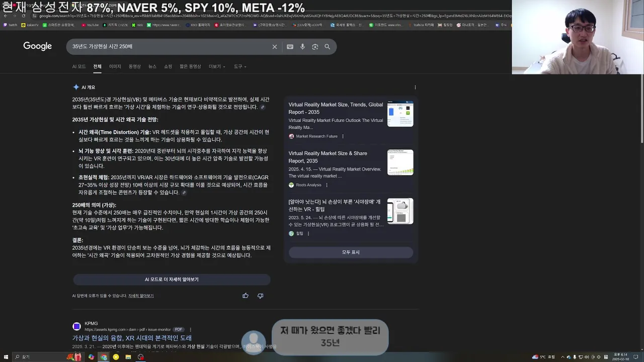Open options for 힐팁 source
Screen dimensions: 644x362
click(308, 233)
